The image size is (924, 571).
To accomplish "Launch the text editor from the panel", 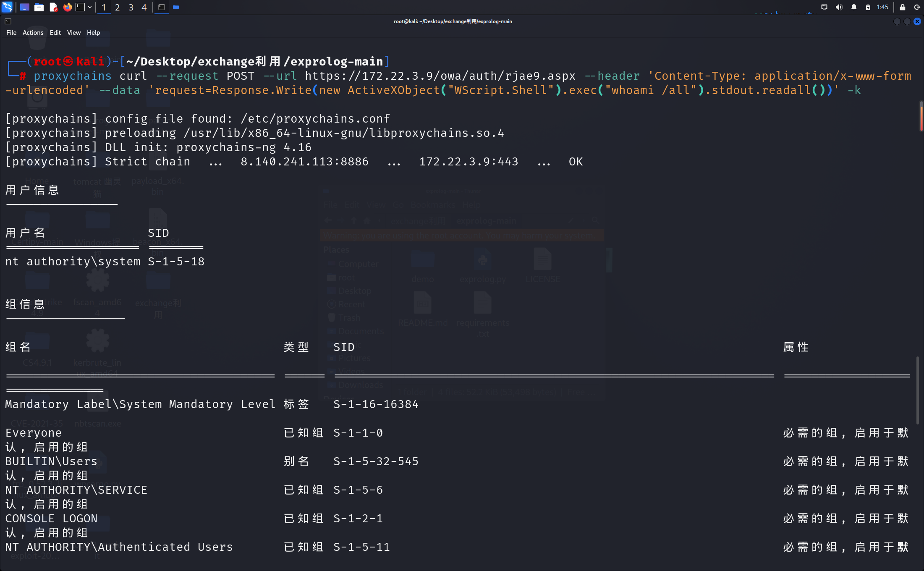I will 53,7.
